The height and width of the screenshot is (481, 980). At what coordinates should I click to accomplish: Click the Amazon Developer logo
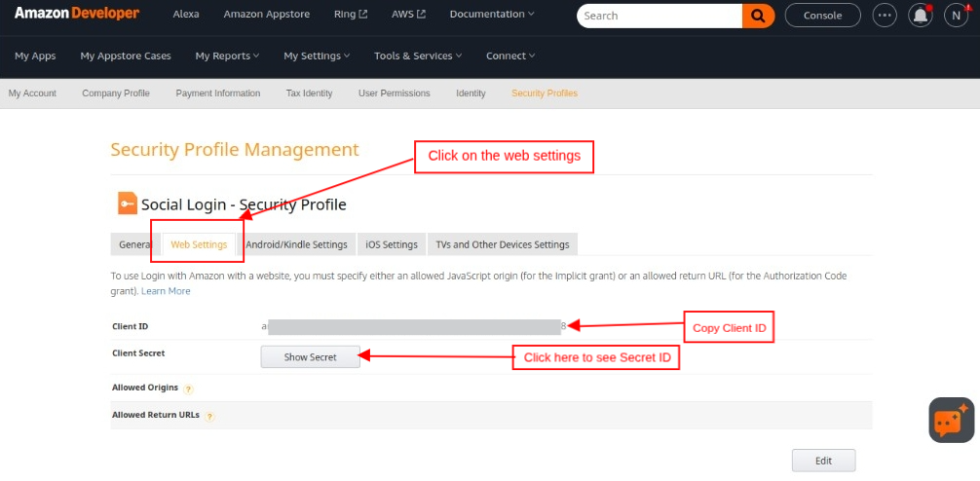(x=77, y=14)
